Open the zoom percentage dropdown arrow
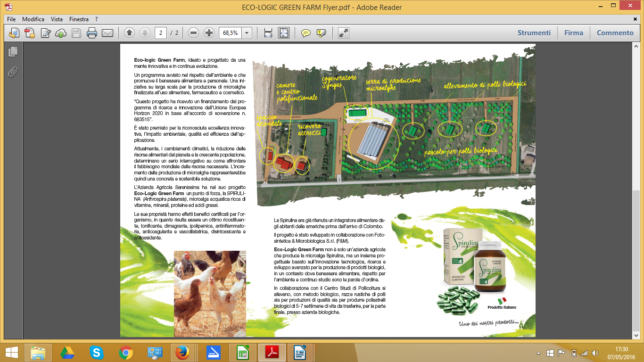Screen dimensions: 644x362 pos(247,33)
